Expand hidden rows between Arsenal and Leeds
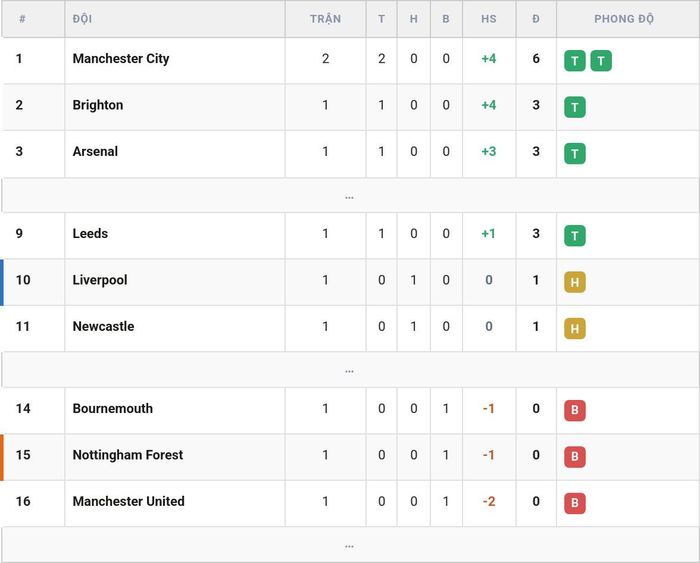Image resolution: width=700 pixels, height=563 pixels. tap(350, 196)
